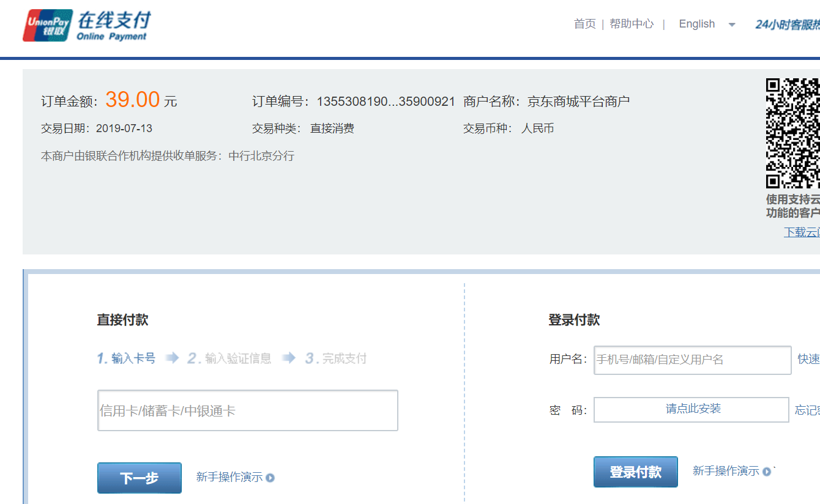Screen dimensions: 820x504
Task: Open 帮助中心 help center
Action: point(632,24)
